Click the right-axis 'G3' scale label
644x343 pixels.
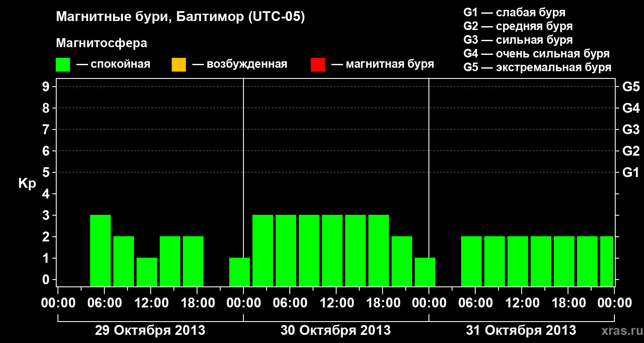(631, 129)
